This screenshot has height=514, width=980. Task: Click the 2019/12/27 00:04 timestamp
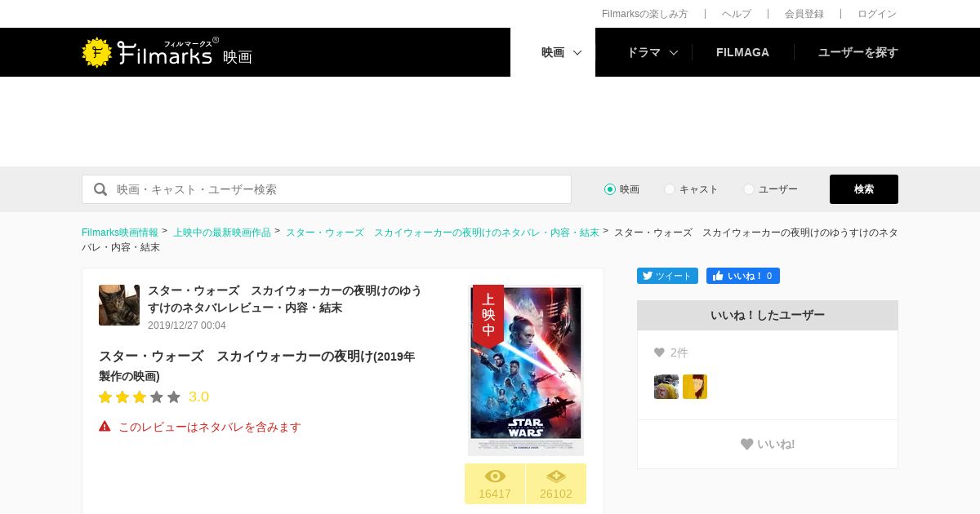187,326
